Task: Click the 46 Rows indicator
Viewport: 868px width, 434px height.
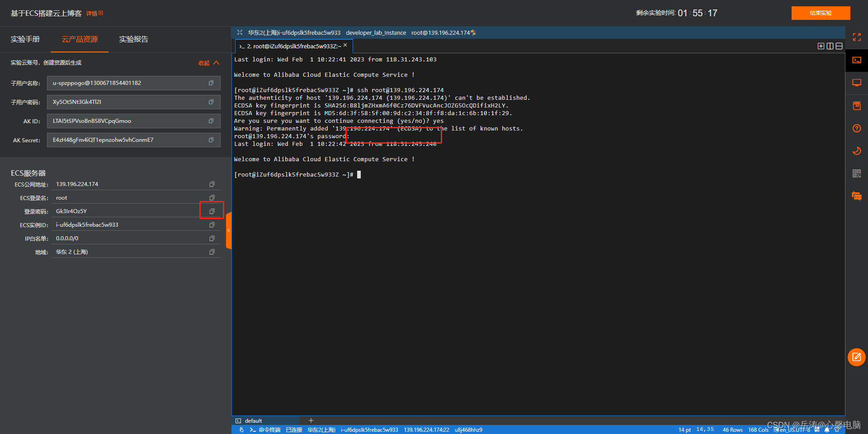Action: pyautogui.click(x=732, y=430)
